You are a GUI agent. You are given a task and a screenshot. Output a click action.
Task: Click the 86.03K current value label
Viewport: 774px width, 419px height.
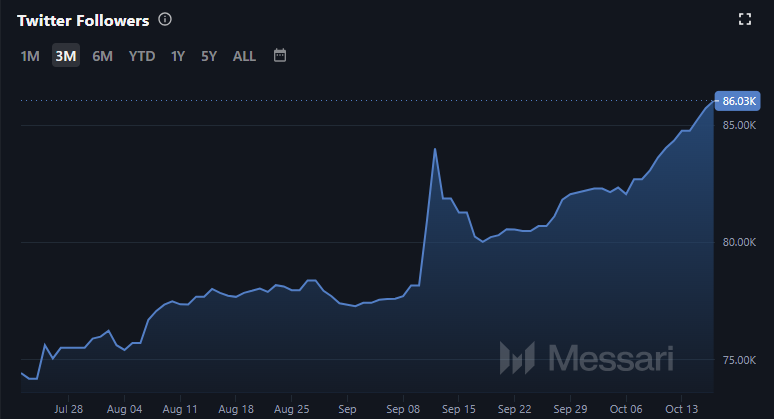(x=737, y=101)
